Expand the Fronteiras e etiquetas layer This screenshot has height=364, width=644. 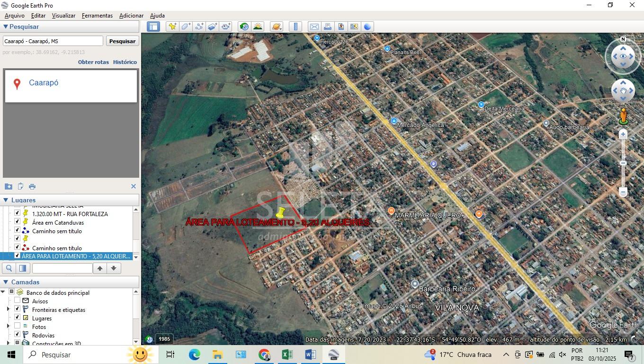[8, 309]
